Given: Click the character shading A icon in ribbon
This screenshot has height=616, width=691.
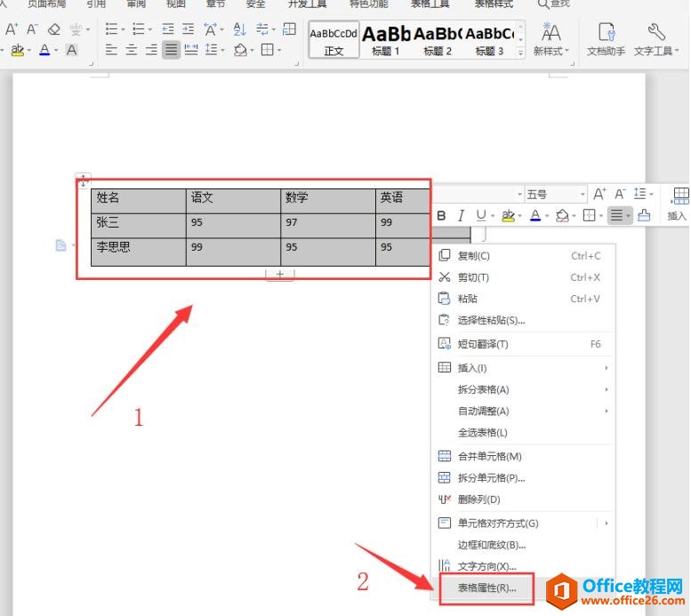Looking at the screenshot, I should coord(71,50).
